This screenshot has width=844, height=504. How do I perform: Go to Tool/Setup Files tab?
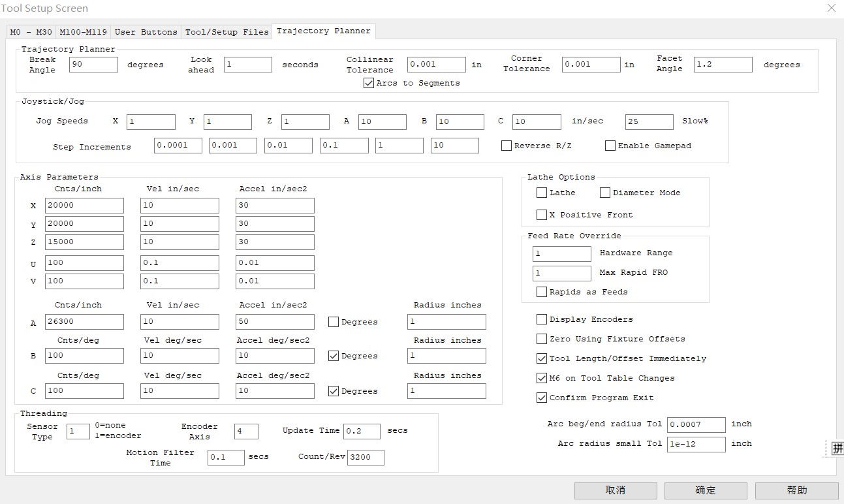click(x=227, y=32)
